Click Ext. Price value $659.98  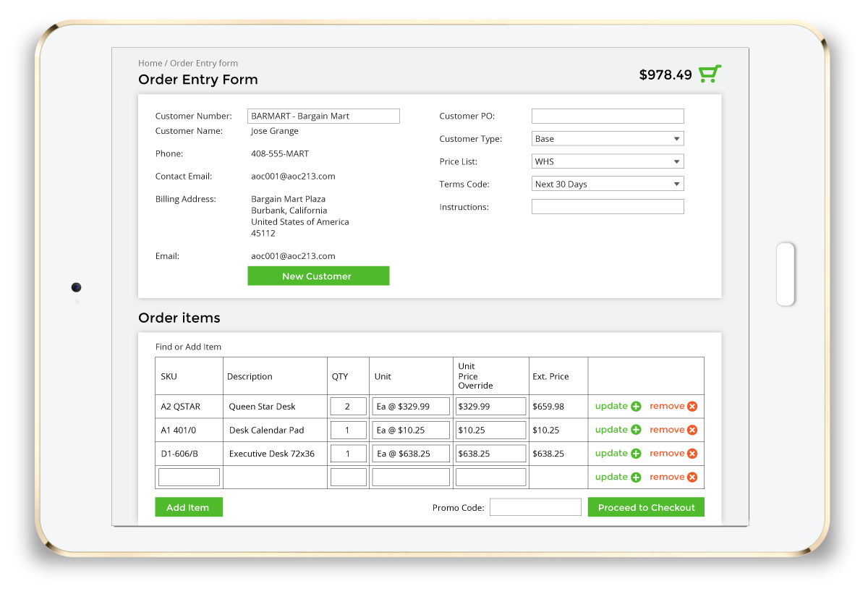pyautogui.click(x=548, y=407)
